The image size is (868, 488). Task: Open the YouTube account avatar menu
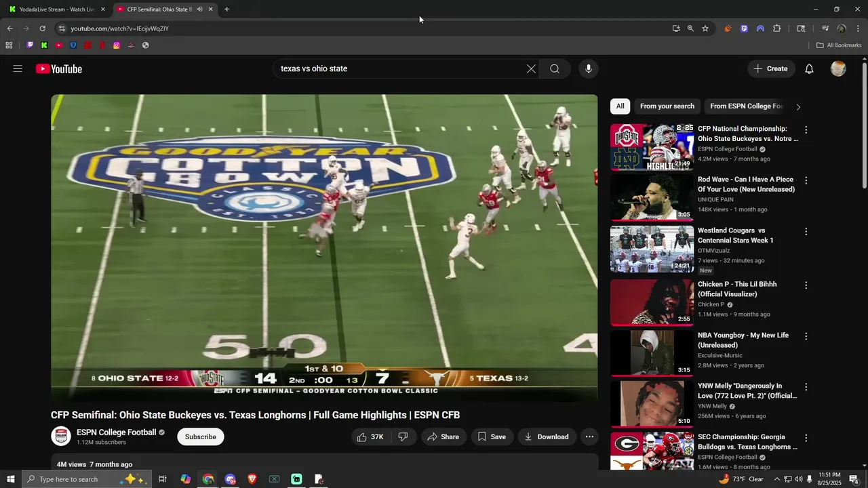point(838,68)
